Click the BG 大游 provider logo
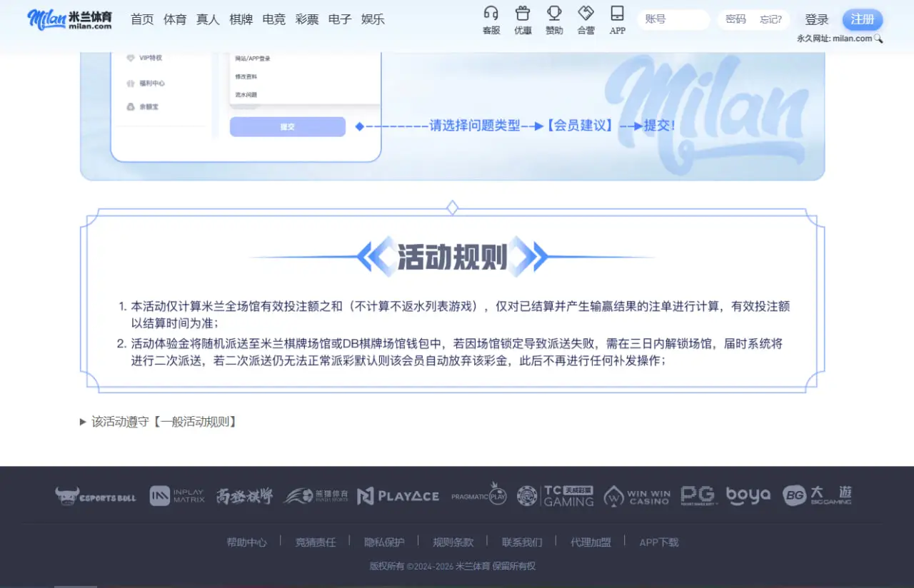 pyautogui.click(x=817, y=496)
